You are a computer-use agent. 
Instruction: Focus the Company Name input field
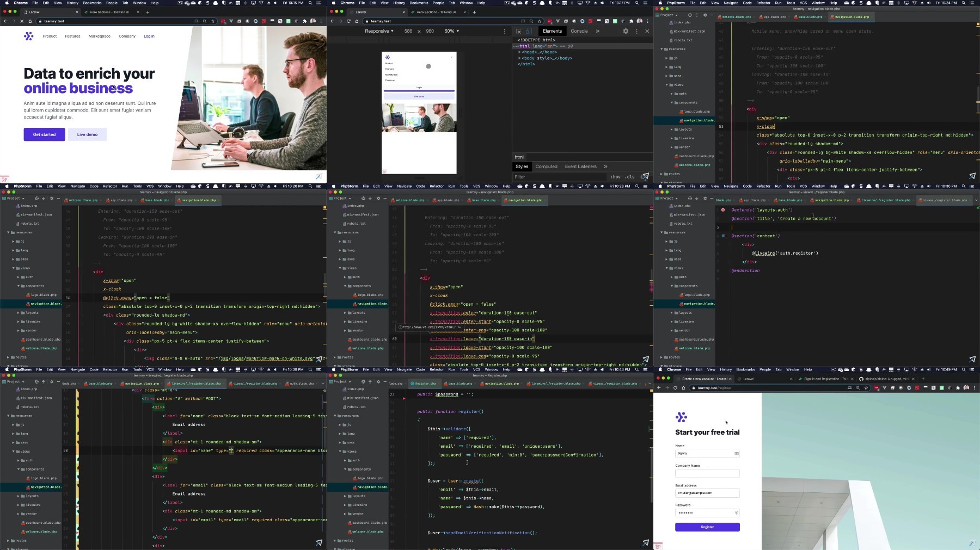[x=707, y=473]
